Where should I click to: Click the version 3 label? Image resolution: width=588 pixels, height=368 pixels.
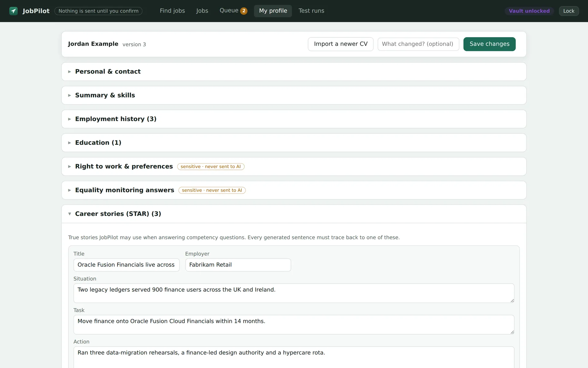[134, 44]
